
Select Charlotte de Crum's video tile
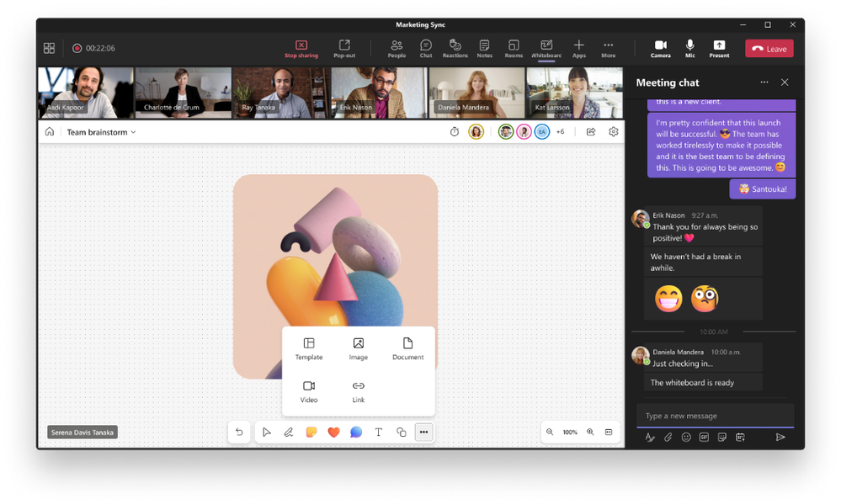point(183,93)
